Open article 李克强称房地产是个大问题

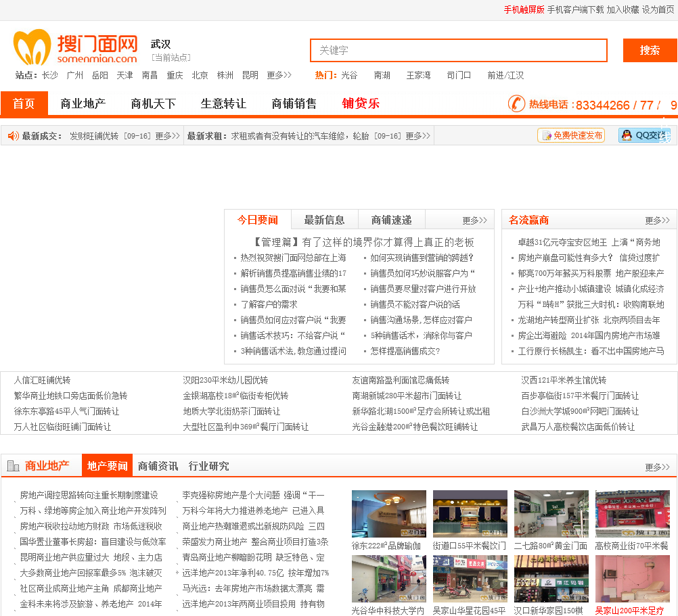tap(253, 496)
